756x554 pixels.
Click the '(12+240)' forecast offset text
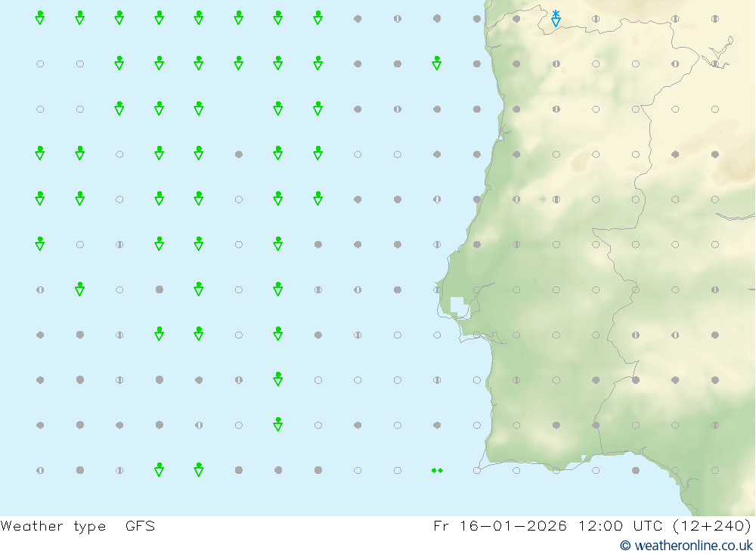point(712,525)
